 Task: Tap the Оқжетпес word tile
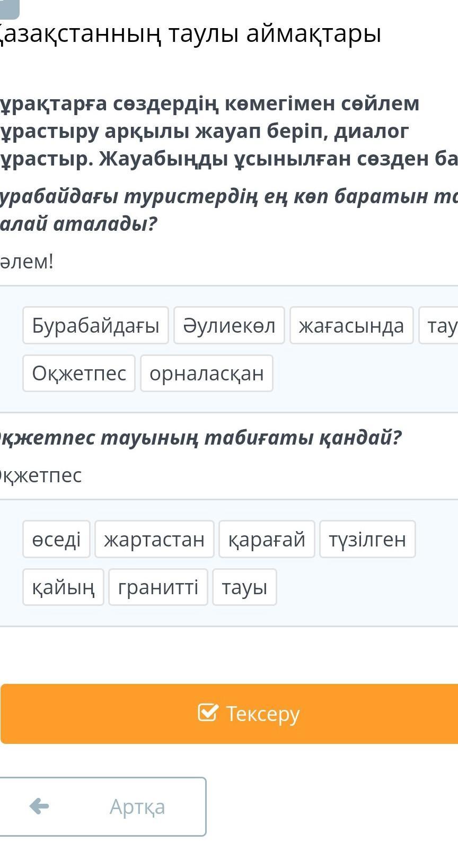79,373
